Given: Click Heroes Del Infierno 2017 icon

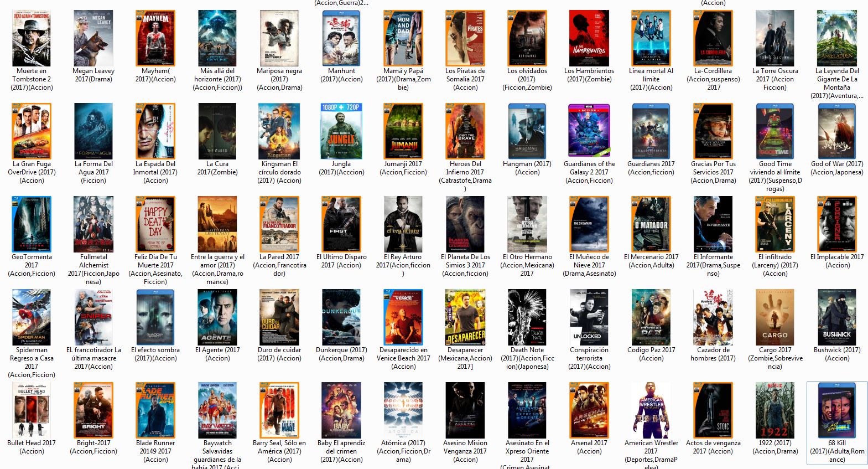Looking at the screenshot, I should click(x=465, y=131).
